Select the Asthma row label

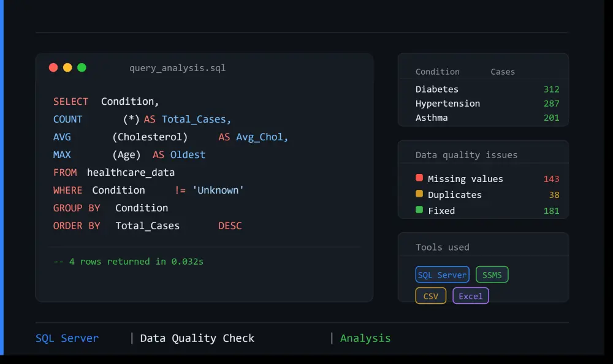(432, 118)
